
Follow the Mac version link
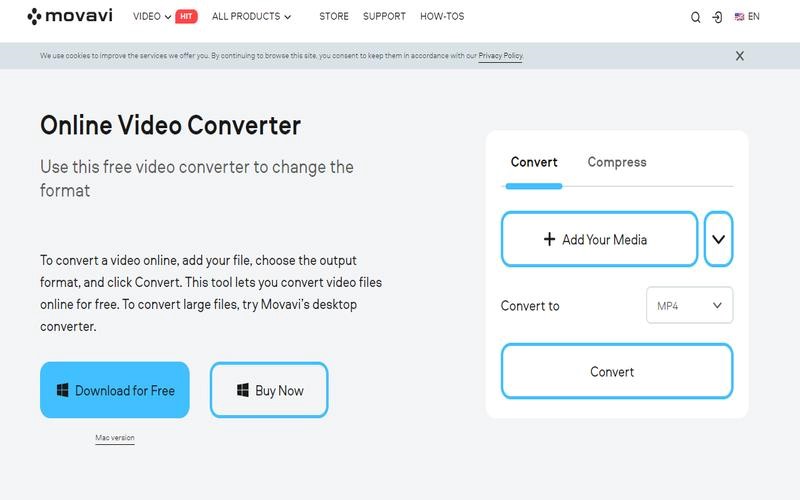[115, 438]
